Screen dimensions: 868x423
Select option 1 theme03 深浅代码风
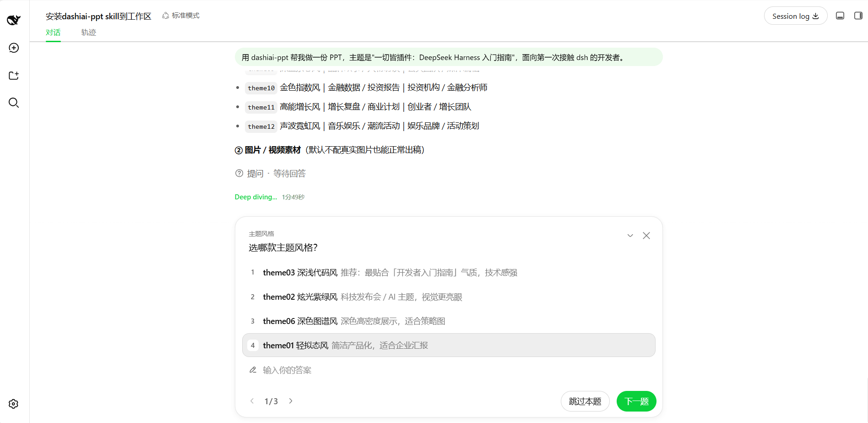(x=449, y=273)
